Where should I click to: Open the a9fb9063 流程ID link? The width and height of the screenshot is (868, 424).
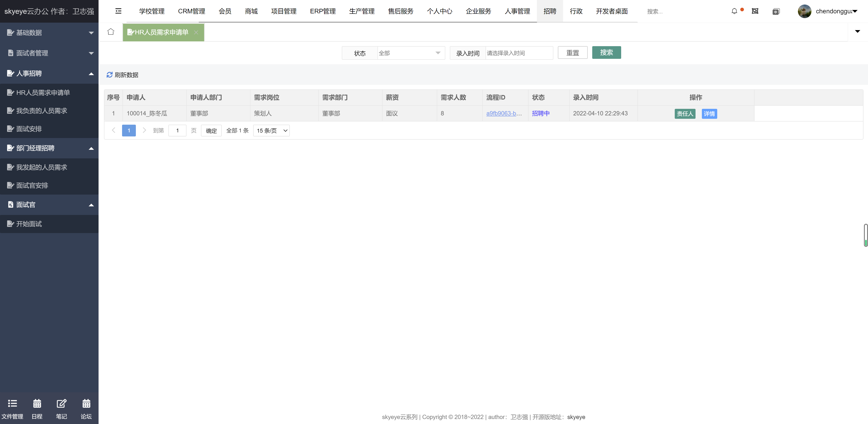(504, 113)
